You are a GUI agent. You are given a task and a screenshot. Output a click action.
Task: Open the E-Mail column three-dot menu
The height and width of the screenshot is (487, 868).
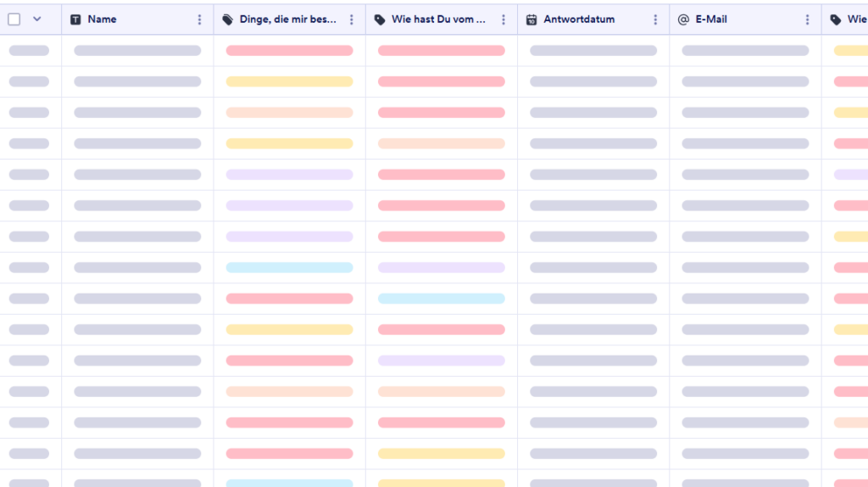click(x=807, y=20)
